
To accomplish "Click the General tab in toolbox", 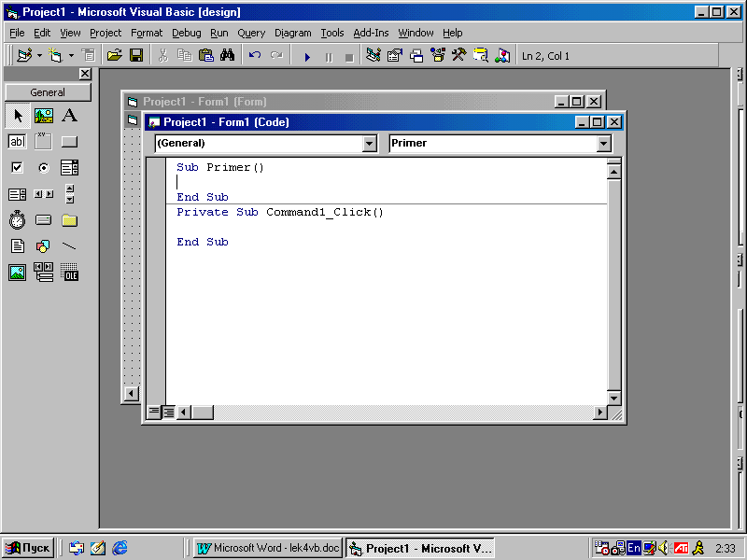I will (48, 92).
